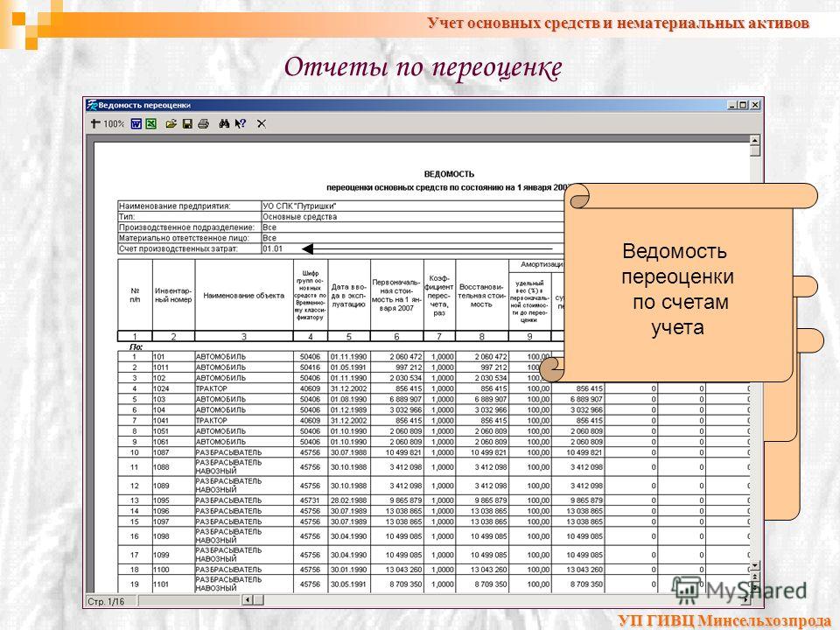Image resolution: width=840 pixels, height=630 pixels.
Task: Click the Счет производственных затрат label
Action: tap(178, 248)
